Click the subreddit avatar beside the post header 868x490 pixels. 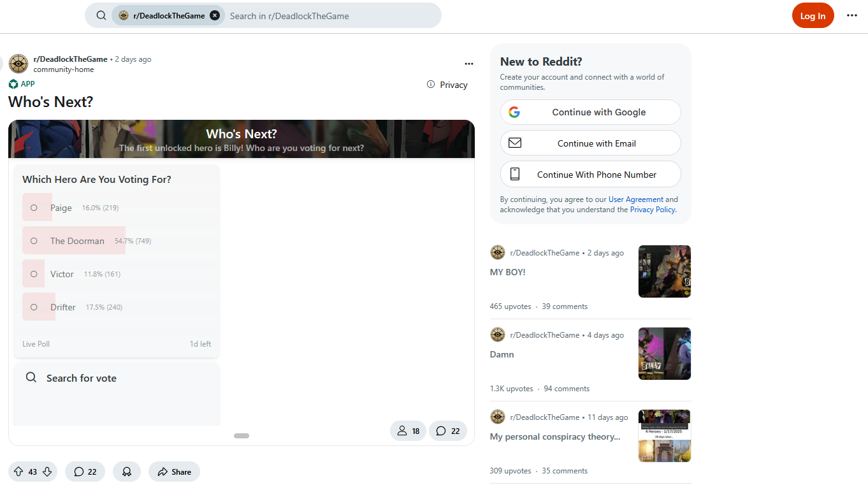(x=18, y=64)
